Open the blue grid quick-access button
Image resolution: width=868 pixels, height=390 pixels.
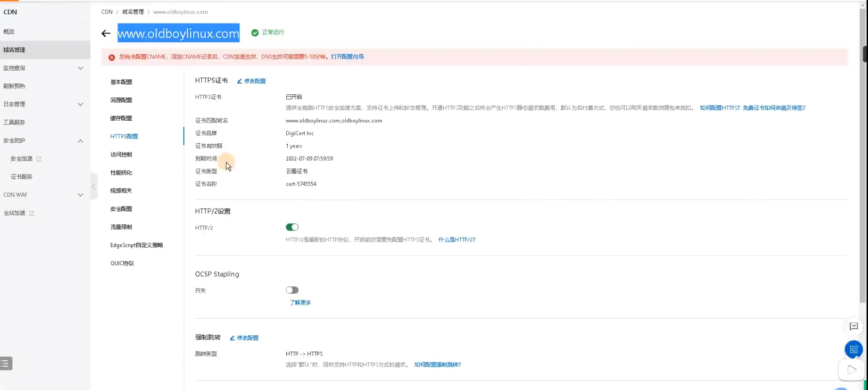(854, 349)
